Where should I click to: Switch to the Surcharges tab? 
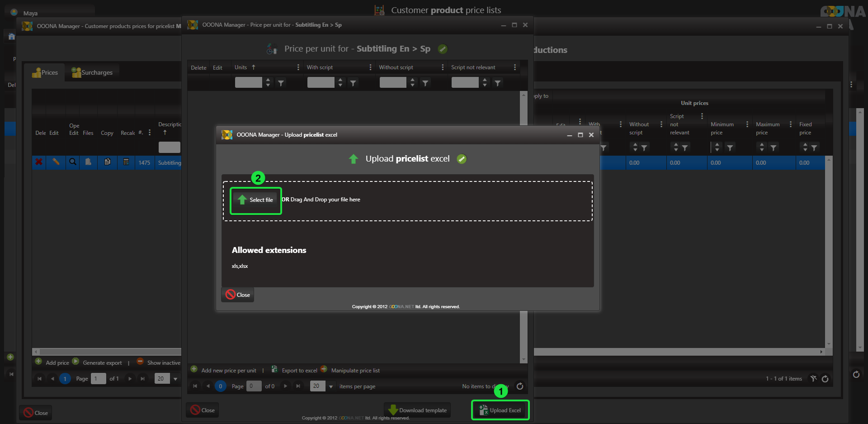point(92,72)
